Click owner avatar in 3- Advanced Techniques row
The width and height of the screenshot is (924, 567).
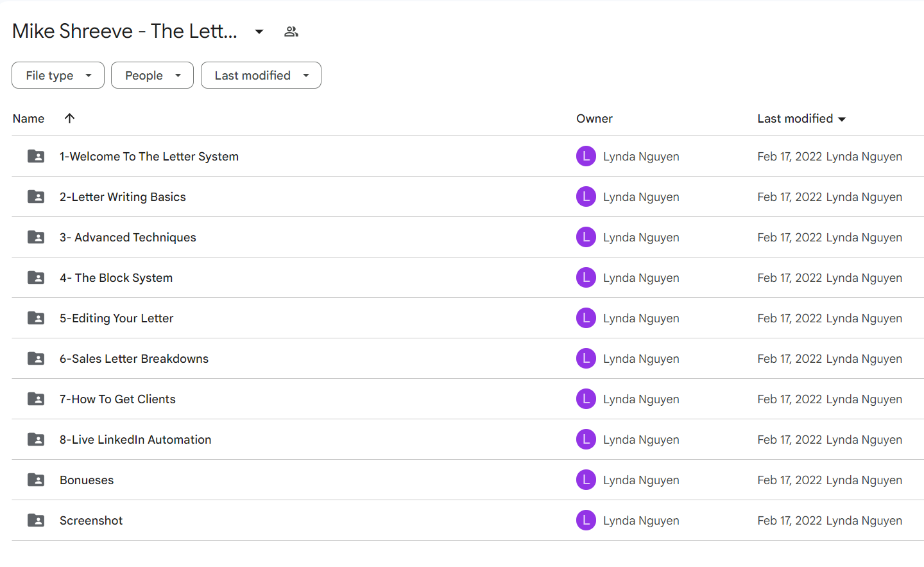(x=586, y=237)
